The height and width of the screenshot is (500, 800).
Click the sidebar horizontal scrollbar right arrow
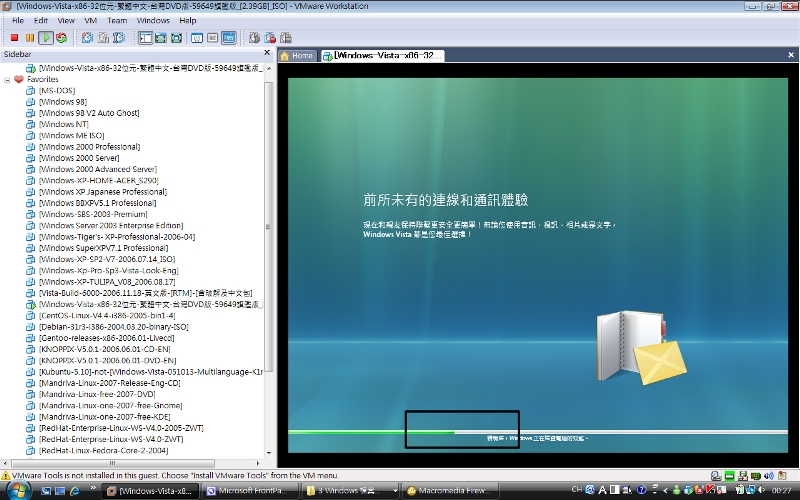[x=258, y=463]
